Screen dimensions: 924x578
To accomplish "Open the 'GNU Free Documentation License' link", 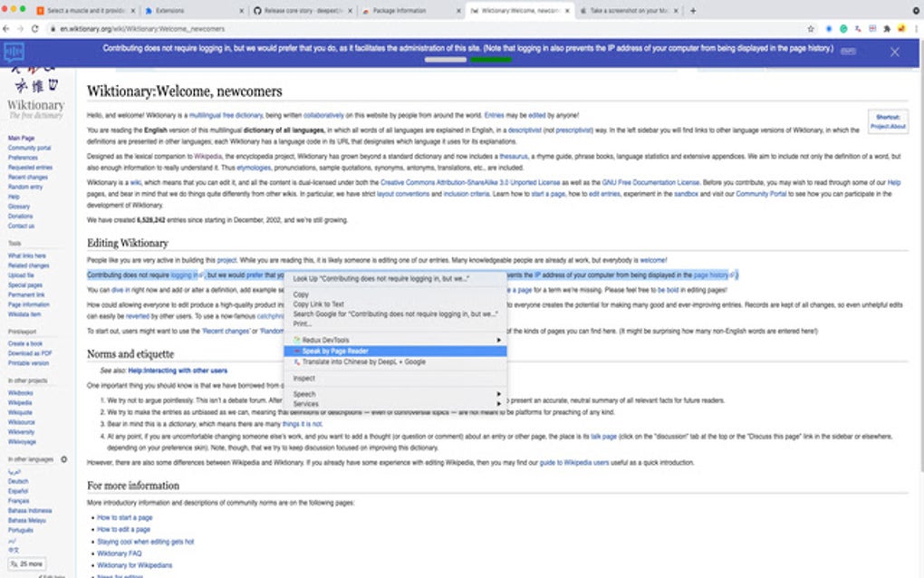I will click(x=650, y=183).
